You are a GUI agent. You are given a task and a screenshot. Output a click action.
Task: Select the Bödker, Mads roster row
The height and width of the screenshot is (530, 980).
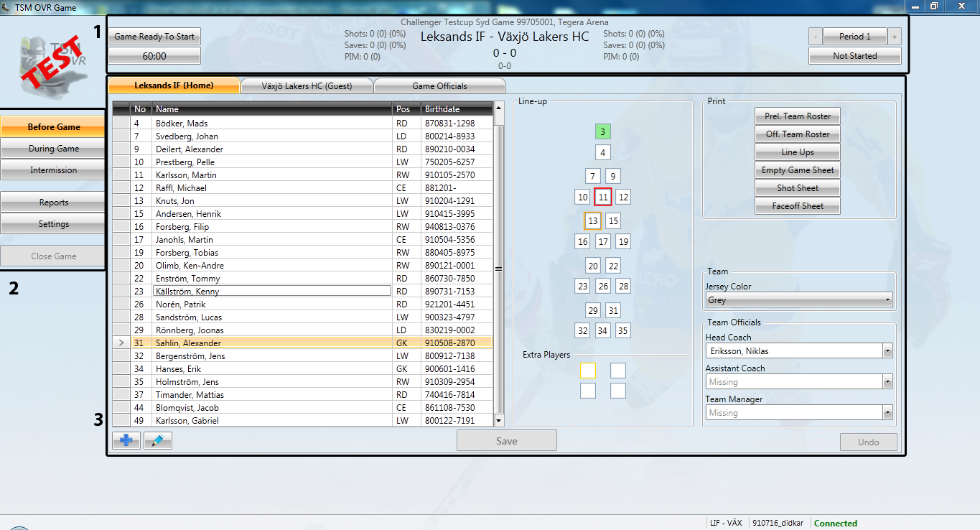tap(303, 124)
